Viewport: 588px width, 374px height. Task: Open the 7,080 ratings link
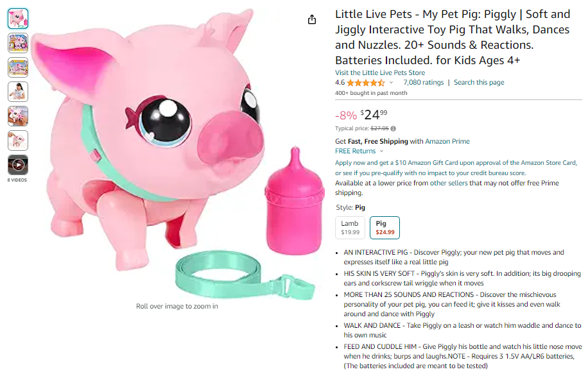pos(423,83)
